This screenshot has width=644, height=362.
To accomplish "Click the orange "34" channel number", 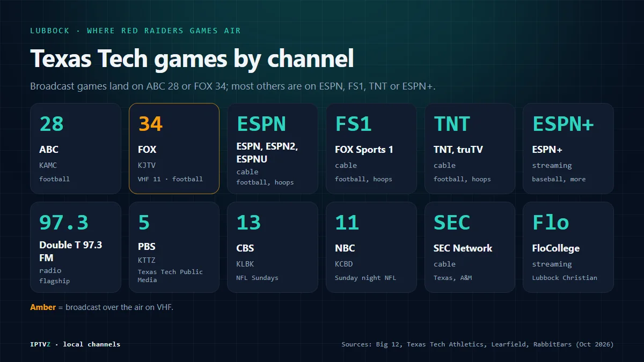I will click(150, 124).
